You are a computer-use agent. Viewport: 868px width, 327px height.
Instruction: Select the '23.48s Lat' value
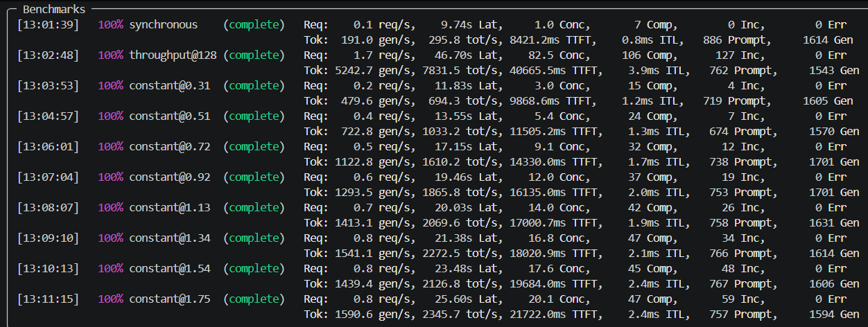[467, 269]
